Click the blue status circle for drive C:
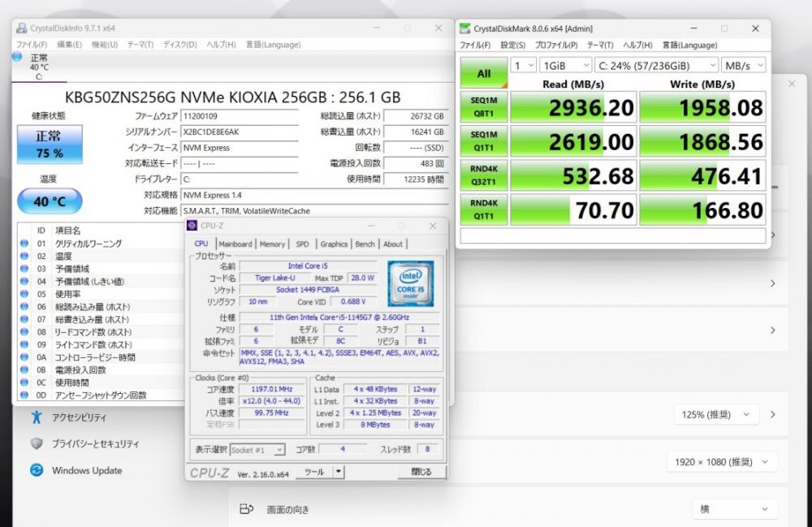Screen dimensions: 812x527 coord(18,57)
